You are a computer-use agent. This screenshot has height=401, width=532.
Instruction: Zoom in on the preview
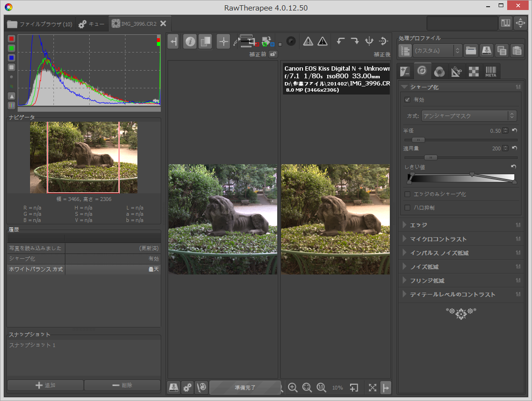(x=293, y=388)
